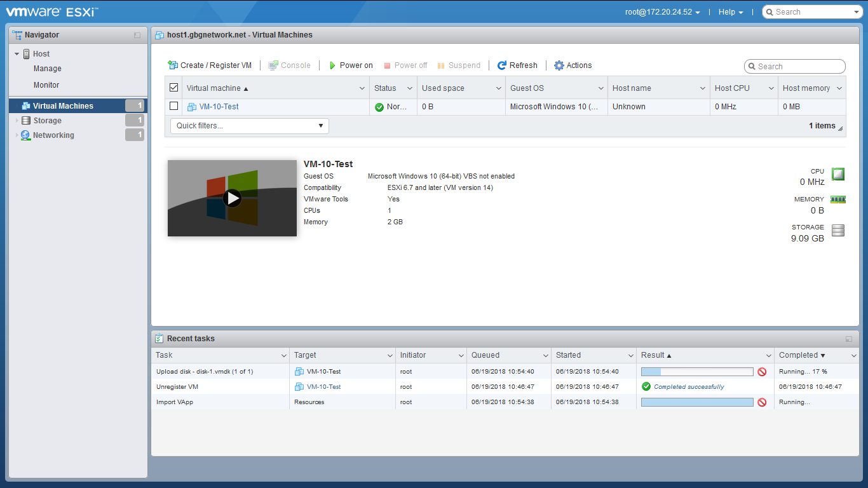Minimize the Navigator panel

pyautogui.click(x=137, y=36)
